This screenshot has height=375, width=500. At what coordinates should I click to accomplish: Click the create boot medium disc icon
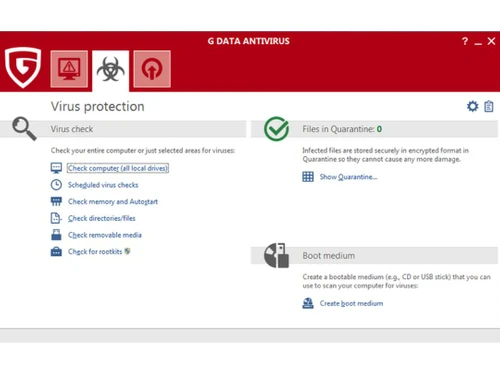pyautogui.click(x=308, y=303)
